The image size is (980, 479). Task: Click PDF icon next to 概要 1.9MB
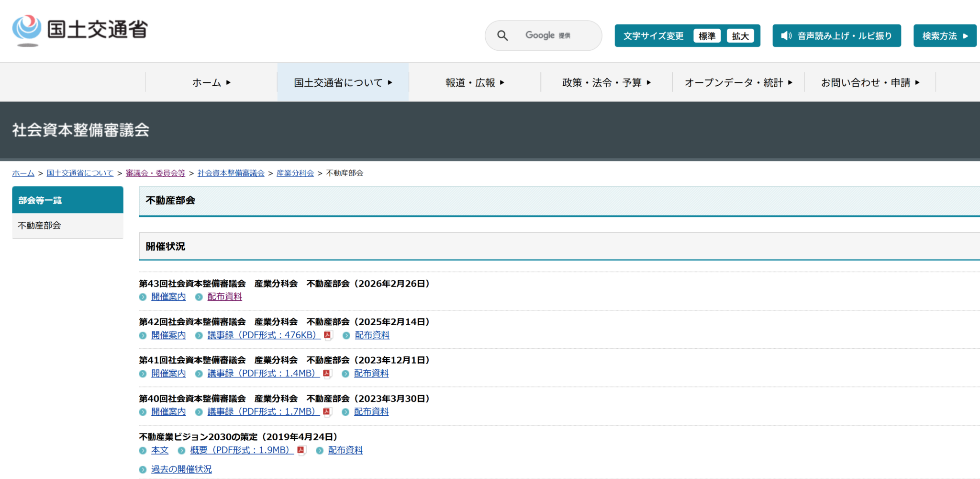tap(301, 450)
